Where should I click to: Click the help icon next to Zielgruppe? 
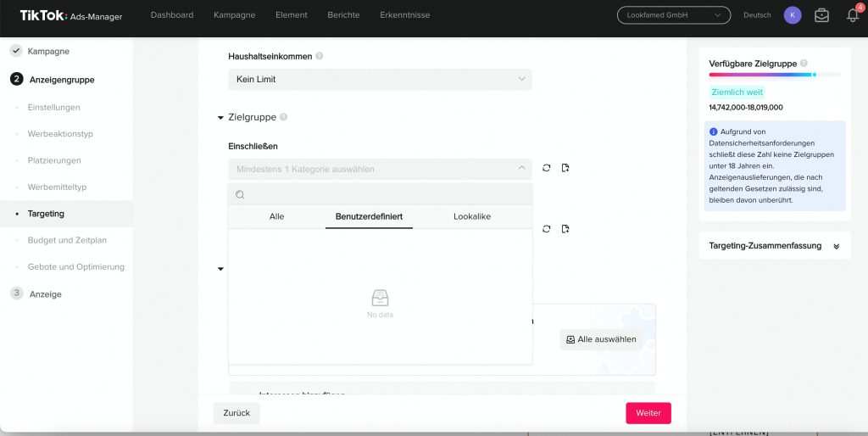coord(283,117)
